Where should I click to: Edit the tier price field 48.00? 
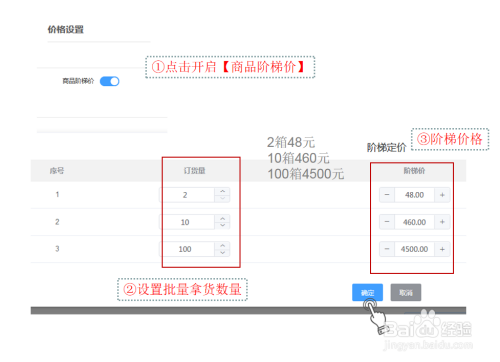[x=415, y=195]
